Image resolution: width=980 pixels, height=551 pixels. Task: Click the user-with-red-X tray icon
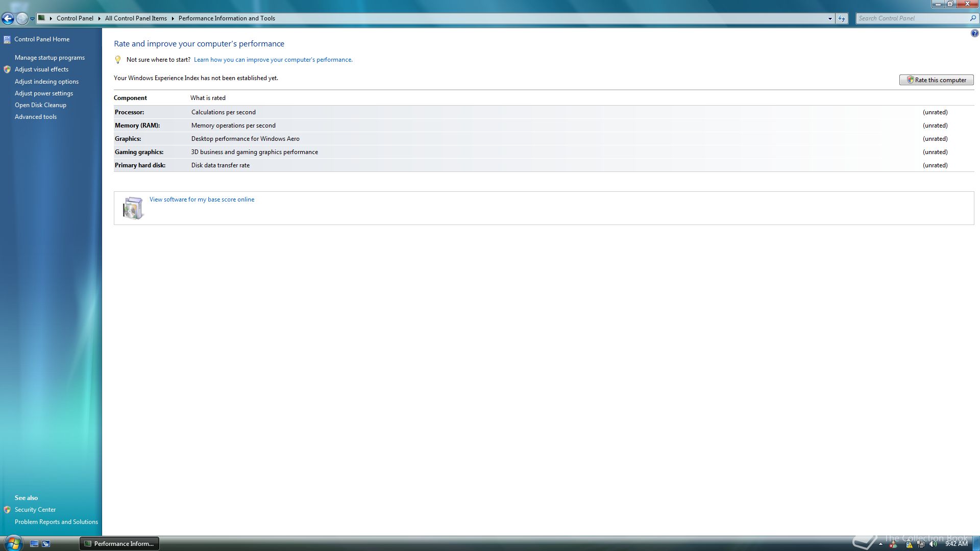point(893,544)
